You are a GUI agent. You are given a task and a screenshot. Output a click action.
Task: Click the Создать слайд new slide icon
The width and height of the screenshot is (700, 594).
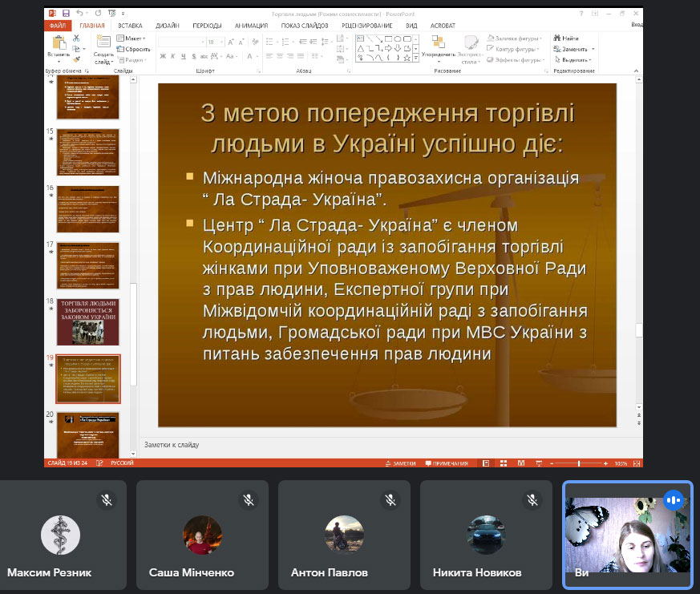tap(103, 42)
